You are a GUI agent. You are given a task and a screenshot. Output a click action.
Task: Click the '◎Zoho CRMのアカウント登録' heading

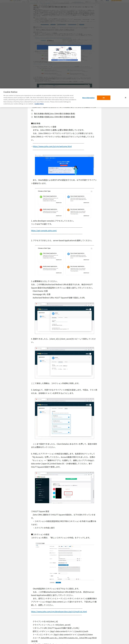click(44, 127)
